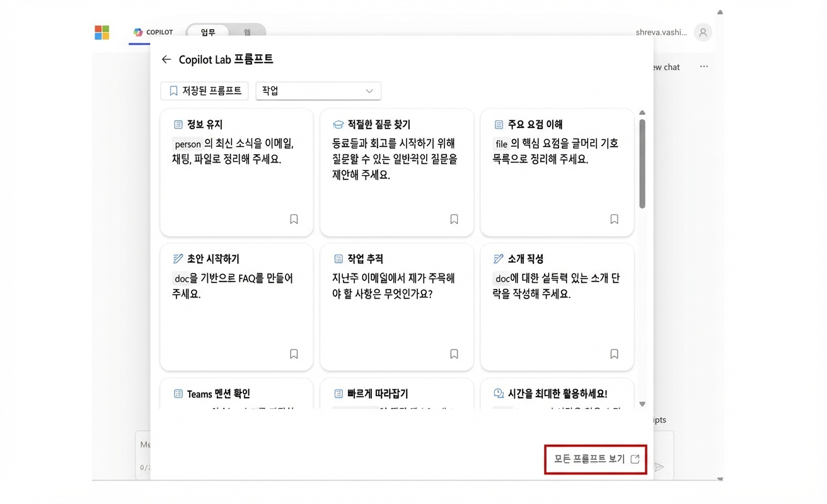Image resolution: width=827 pixels, height=504 pixels.
Task: Click the document icon beside 주요 요점 이해
Action: [499, 125]
